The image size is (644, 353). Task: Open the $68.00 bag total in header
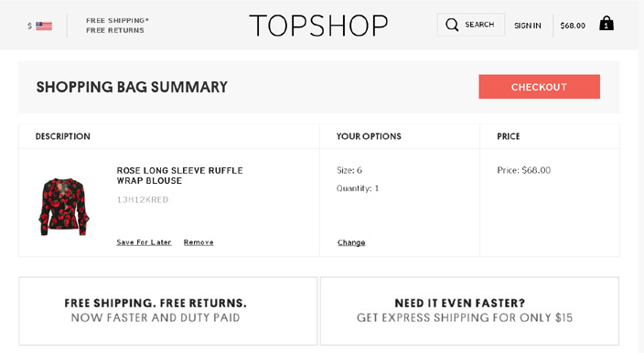[573, 26]
